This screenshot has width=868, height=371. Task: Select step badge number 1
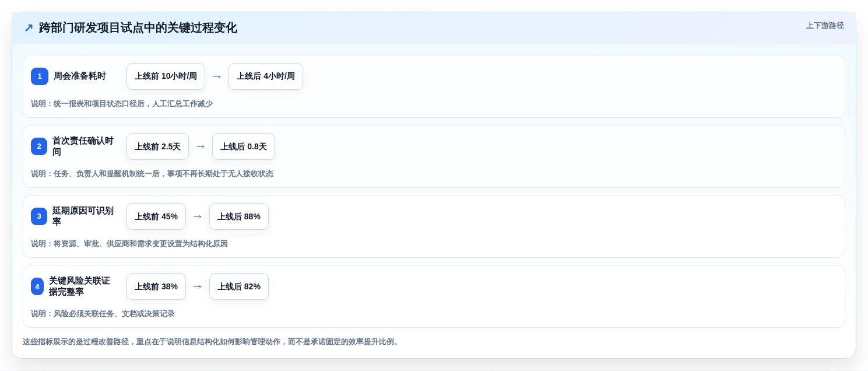tap(40, 76)
